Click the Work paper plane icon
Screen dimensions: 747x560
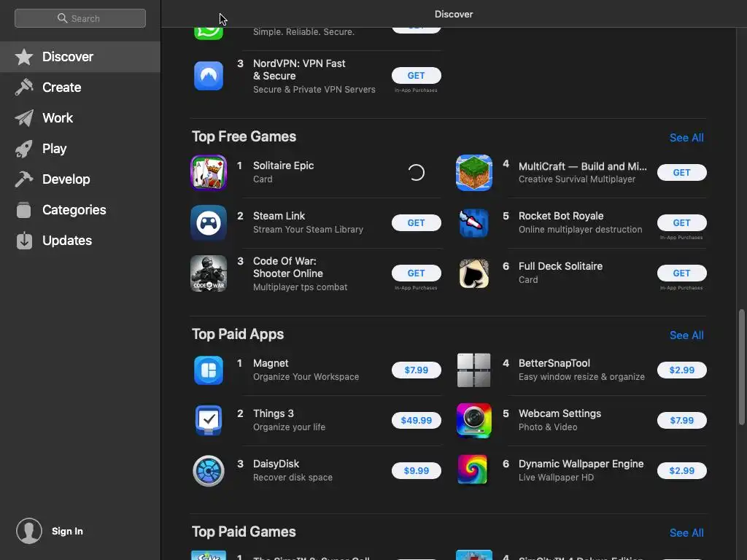point(24,118)
